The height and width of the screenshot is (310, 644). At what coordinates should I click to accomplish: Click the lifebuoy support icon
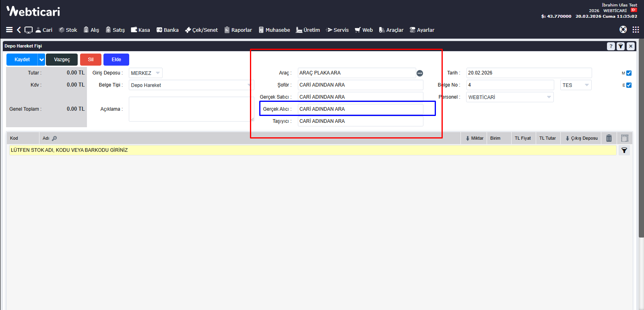pyautogui.click(x=623, y=30)
